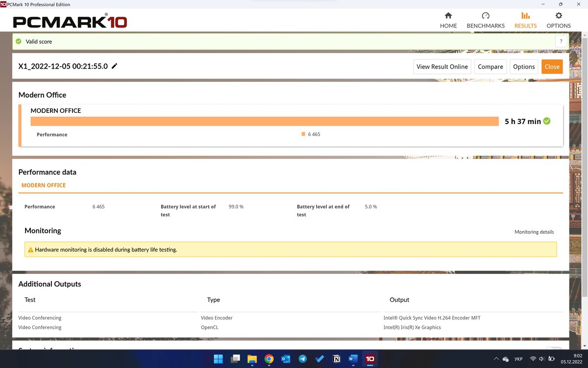Select the MODERN OFFICE performance data tab
The image size is (588, 368).
44,185
